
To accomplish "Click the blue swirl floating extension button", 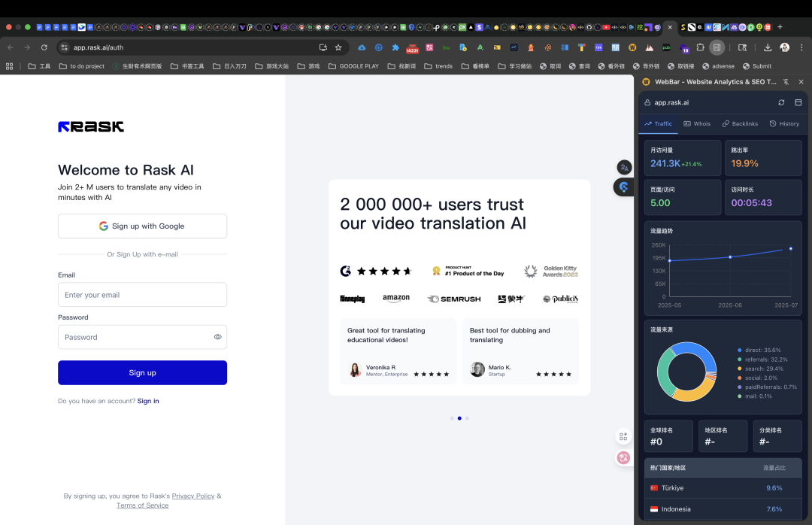I will 624,187.
